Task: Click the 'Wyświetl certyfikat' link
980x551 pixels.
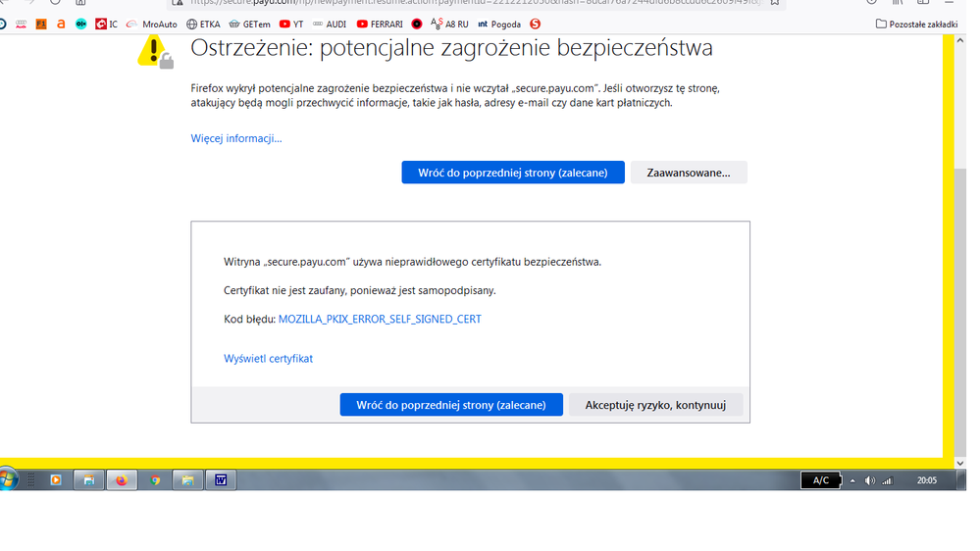Action: 268,359
